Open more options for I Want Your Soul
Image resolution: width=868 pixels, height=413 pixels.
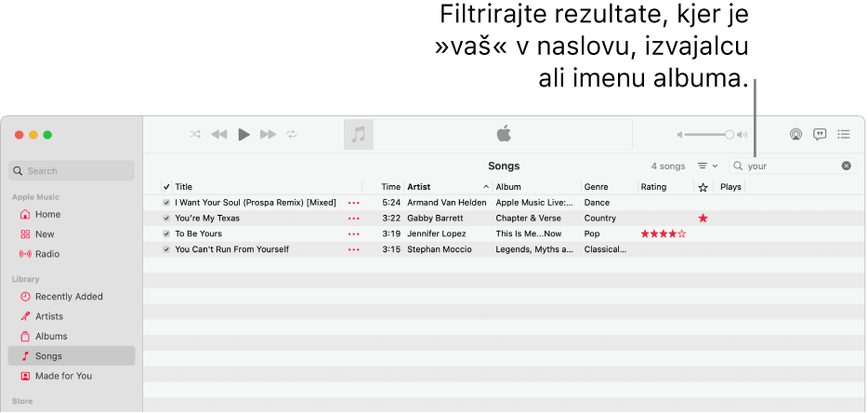[x=353, y=203]
